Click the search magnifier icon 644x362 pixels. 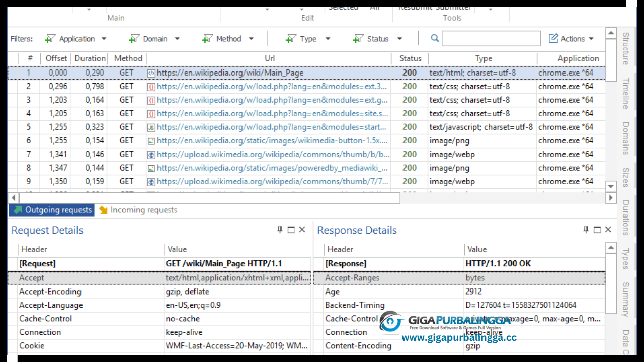click(x=435, y=38)
